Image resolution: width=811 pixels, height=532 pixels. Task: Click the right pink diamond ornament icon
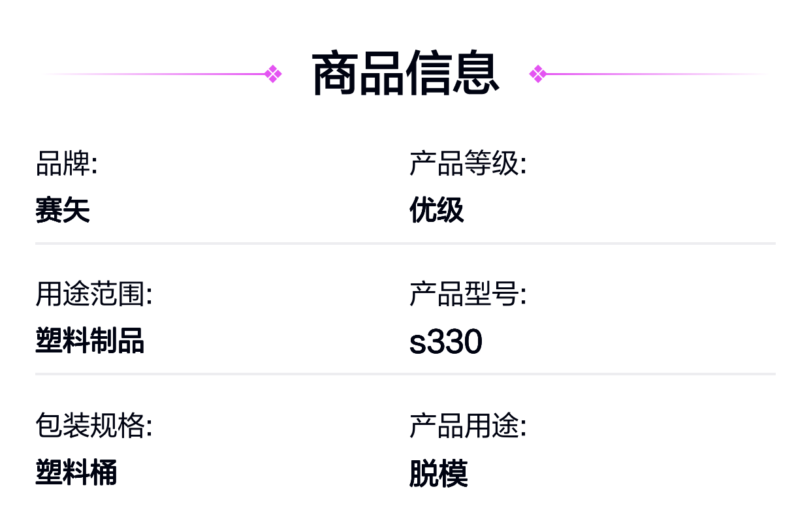[537, 74]
